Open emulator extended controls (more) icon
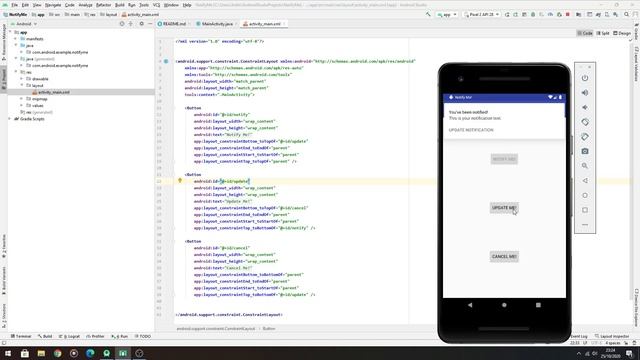Viewport: 640px width, 360px height. tap(585, 224)
